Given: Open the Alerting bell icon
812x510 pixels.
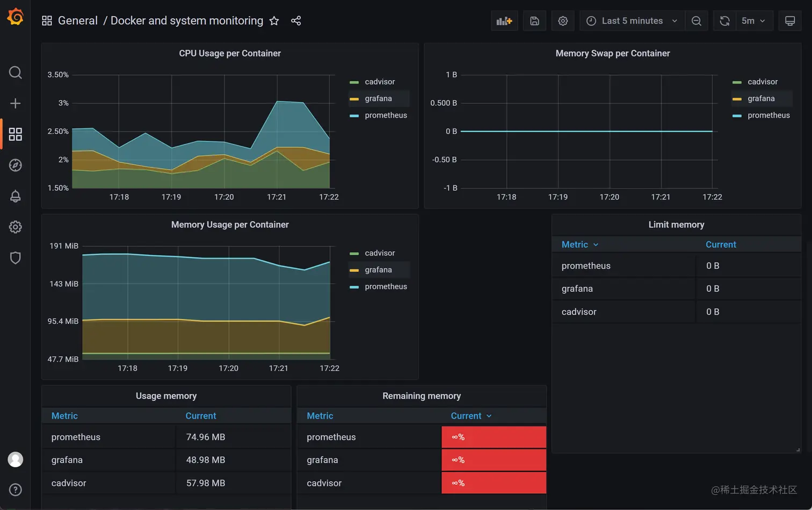Looking at the screenshot, I should coord(16,196).
